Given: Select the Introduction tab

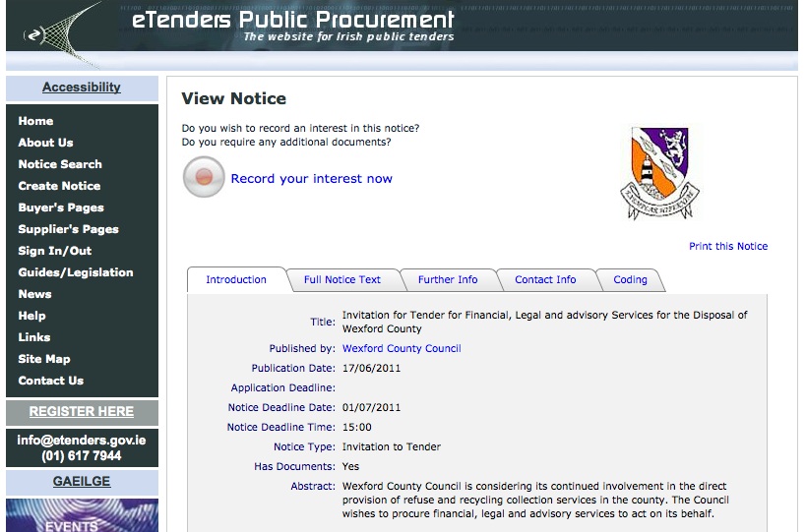Looking at the screenshot, I should coord(236,279).
